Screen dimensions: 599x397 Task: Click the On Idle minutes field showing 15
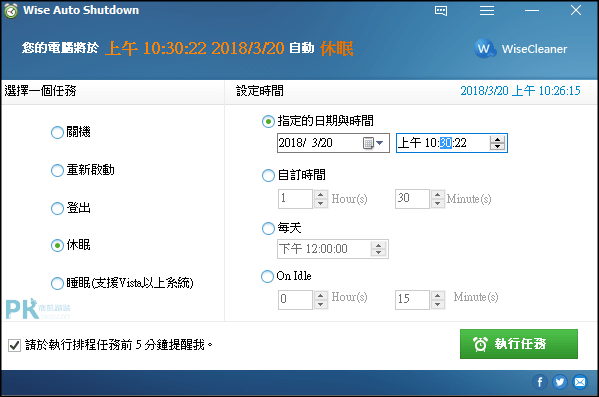tap(412, 300)
